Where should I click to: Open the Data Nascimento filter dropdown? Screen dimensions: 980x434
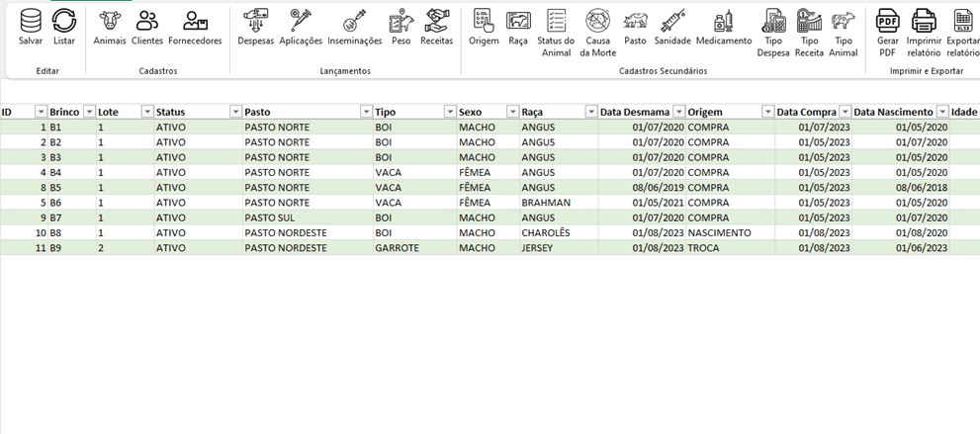942,112
